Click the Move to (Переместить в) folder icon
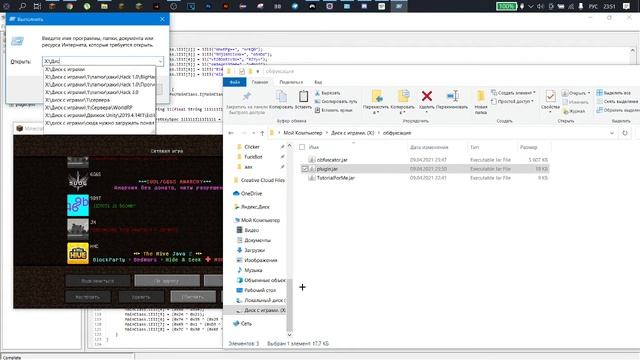 tap(377, 96)
